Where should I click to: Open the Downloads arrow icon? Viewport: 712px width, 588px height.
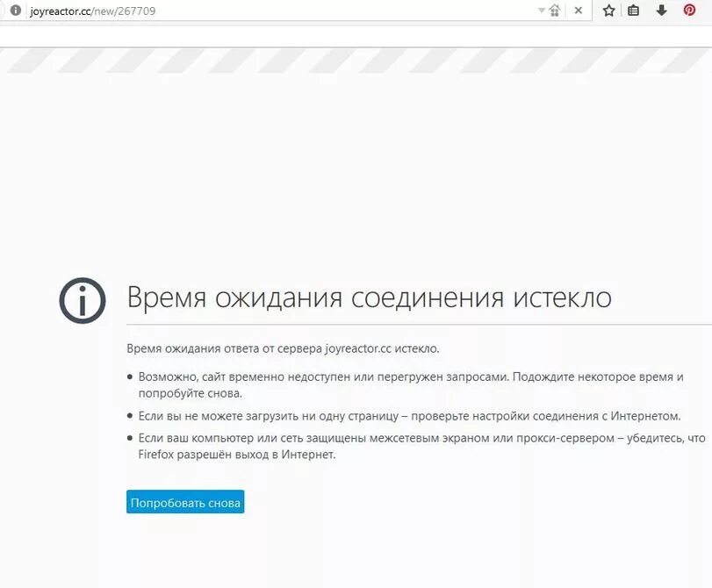662,11
